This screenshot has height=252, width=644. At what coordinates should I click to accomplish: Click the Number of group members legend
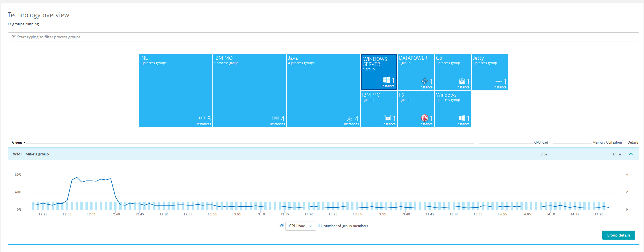coord(346,226)
